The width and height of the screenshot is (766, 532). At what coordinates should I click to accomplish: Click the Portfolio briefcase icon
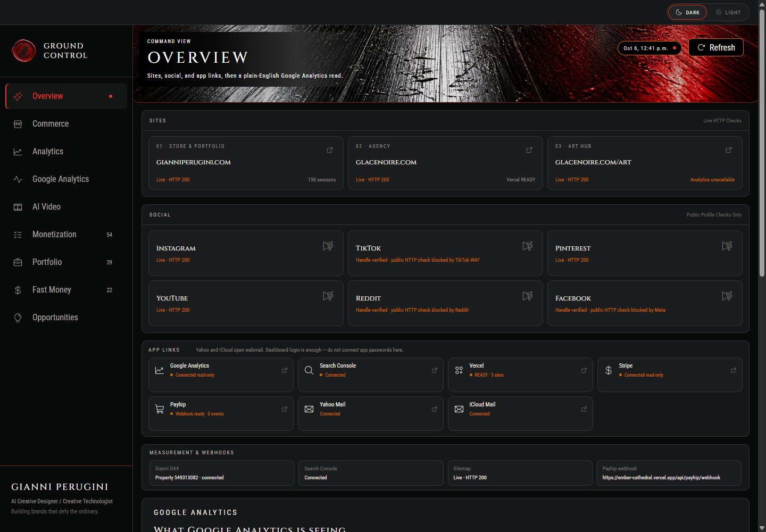click(x=18, y=262)
